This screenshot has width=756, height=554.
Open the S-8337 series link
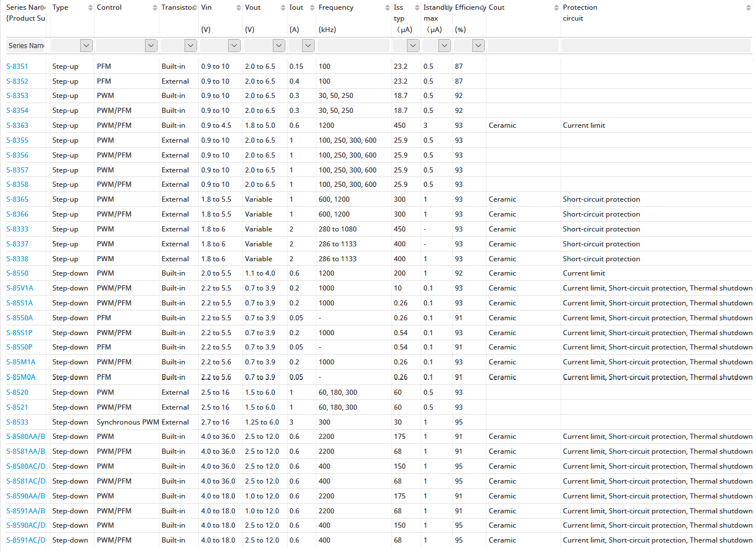point(17,244)
